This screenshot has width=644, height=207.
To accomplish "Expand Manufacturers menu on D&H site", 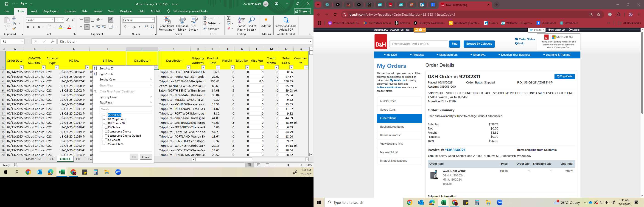I will pyautogui.click(x=447, y=55).
